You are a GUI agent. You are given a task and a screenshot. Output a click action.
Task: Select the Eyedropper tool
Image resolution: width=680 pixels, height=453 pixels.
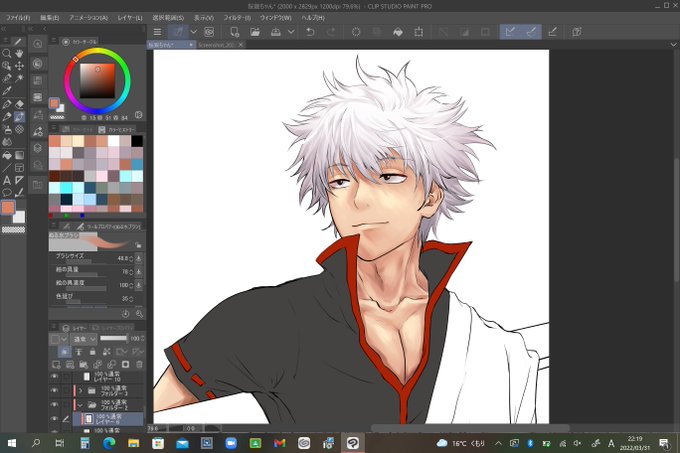[7, 91]
